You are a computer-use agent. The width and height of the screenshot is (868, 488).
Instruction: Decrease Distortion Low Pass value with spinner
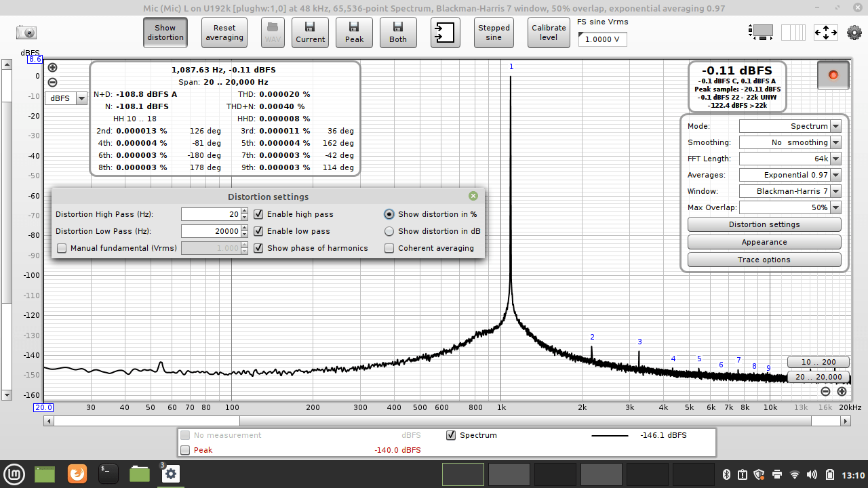pyautogui.click(x=245, y=235)
